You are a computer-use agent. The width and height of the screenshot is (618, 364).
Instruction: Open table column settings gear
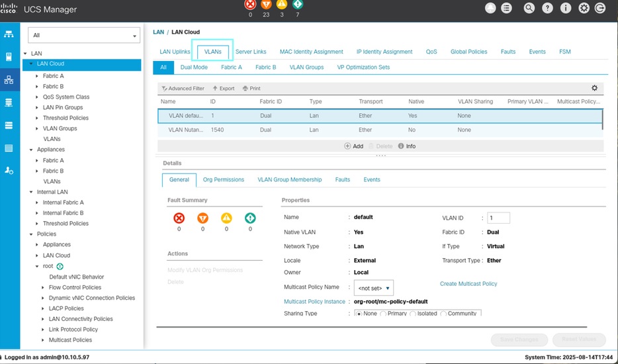594,88
